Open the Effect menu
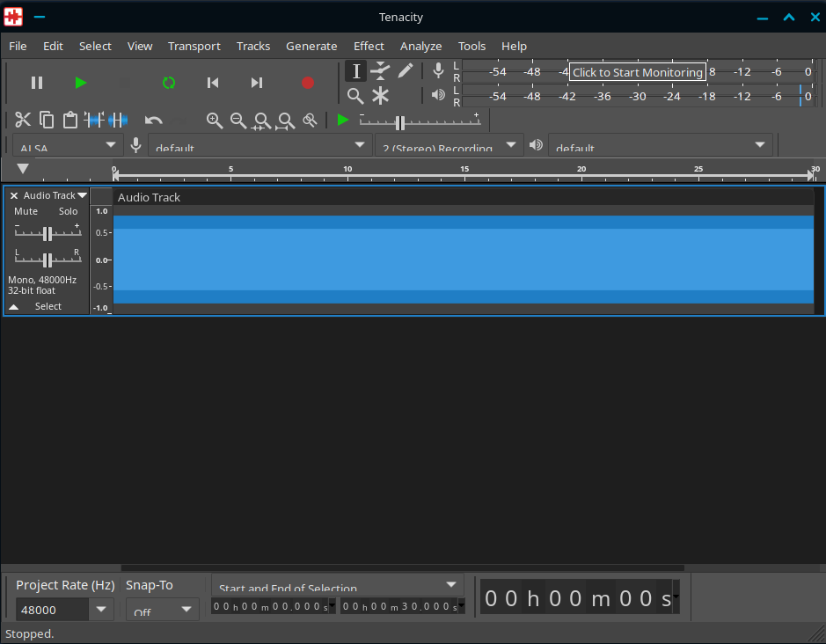This screenshot has width=826, height=644. tap(369, 46)
